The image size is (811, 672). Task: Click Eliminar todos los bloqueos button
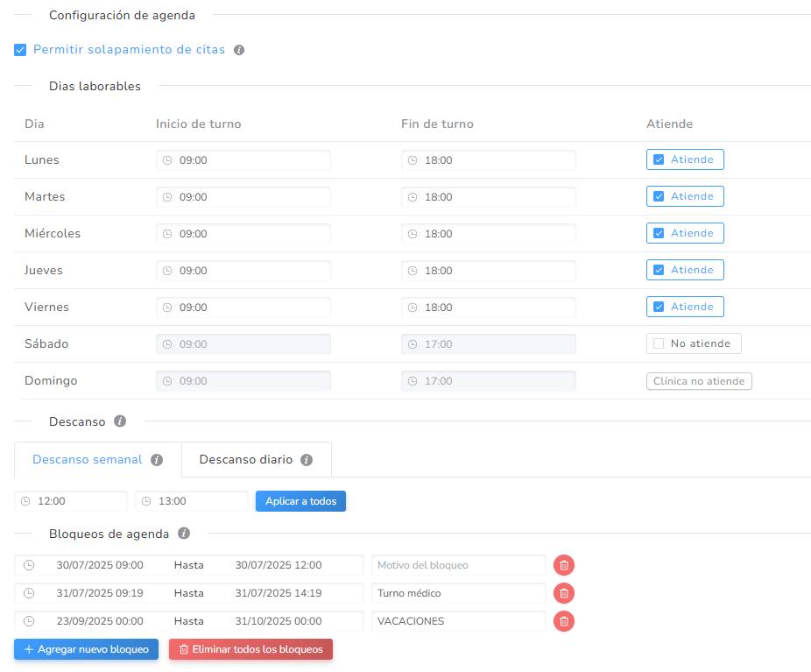click(250, 649)
